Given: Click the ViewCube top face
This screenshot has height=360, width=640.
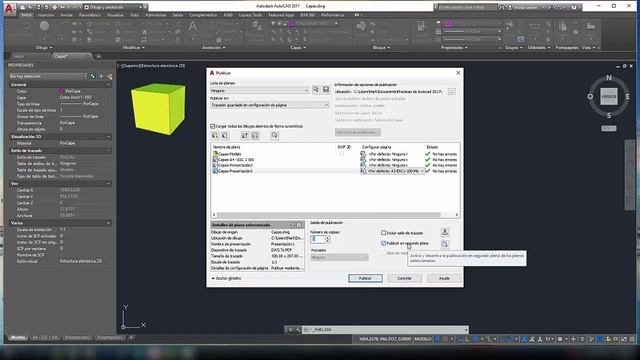Looking at the screenshot, I should (x=609, y=97).
